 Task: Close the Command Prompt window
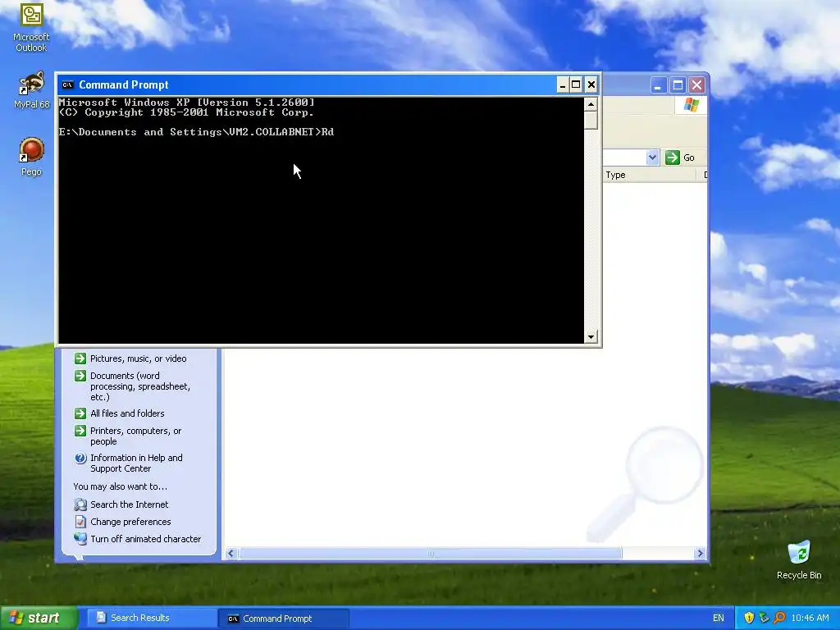coord(591,84)
